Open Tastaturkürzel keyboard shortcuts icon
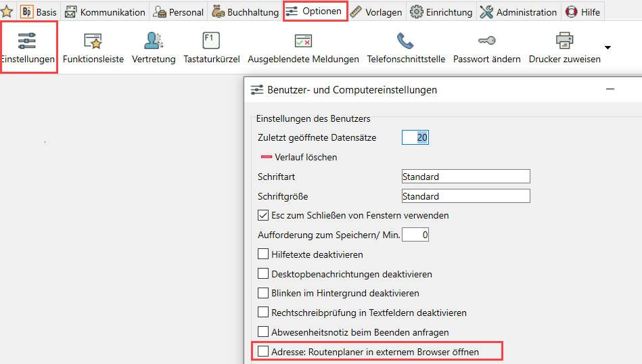642x364 pixels. click(x=212, y=42)
